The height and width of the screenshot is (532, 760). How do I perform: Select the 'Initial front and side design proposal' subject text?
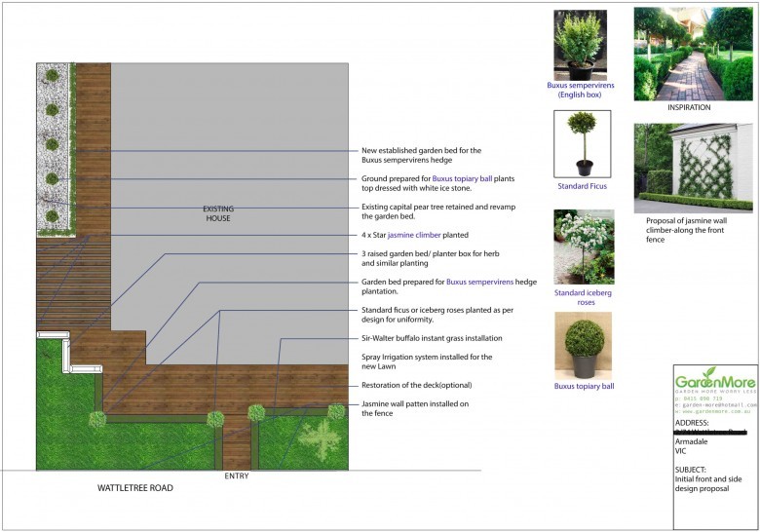(712, 483)
